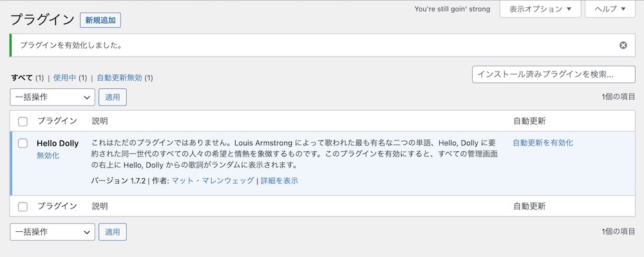Open the top 一括操作 dropdown
The height and width of the screenshot is (257, 644).
point(52,97)
